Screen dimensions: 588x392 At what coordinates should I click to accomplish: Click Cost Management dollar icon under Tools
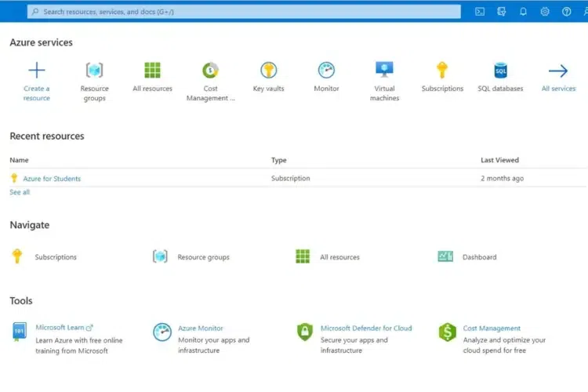pos(448,332)
